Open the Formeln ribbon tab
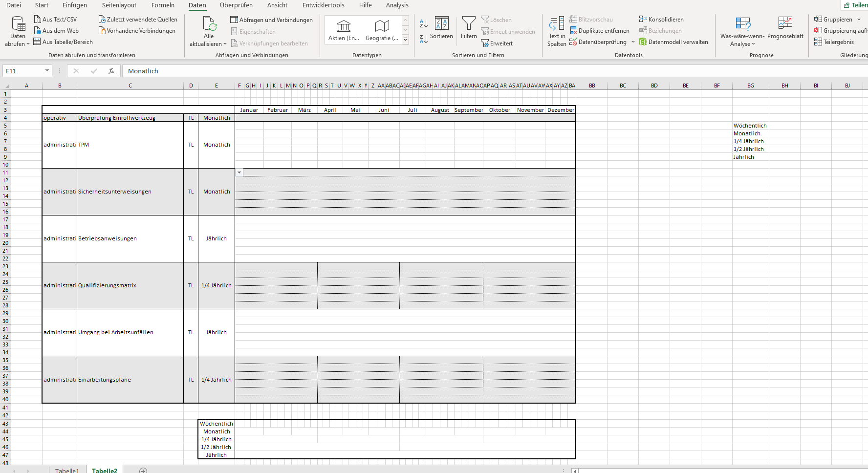 tap(163, 5)
